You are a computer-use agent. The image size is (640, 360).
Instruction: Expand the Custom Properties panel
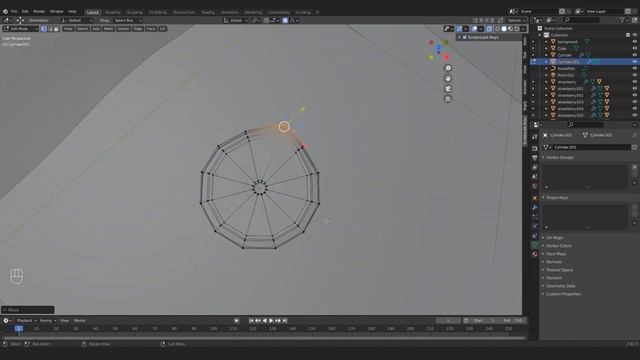pos(563,294)
